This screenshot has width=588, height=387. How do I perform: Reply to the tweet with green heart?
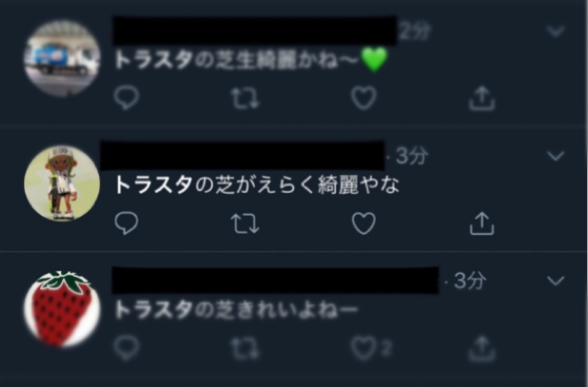pyautogui.click(x=126, y=98)
